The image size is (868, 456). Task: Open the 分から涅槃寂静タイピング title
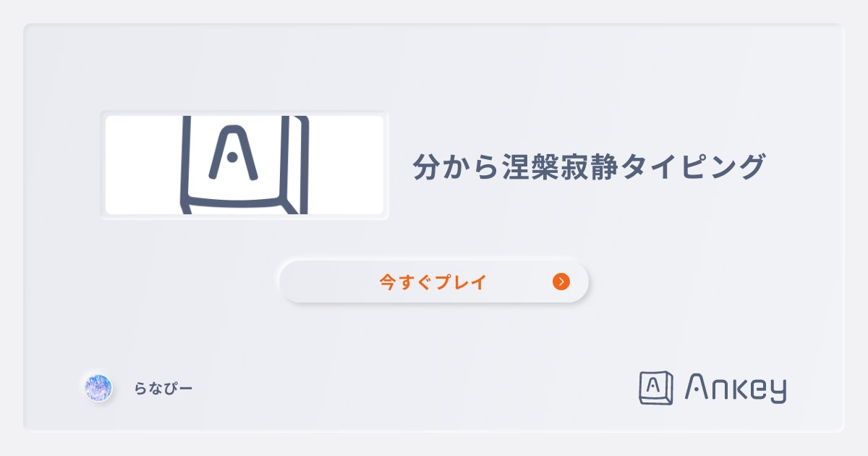point(589,166)
